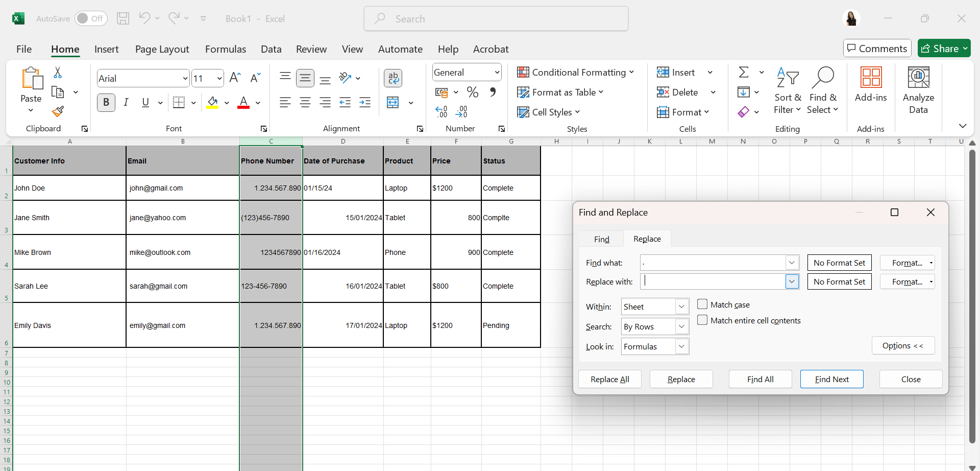Check Match entire cell contents option
This screenshot has width=980, height=471.
click(702, 320)
